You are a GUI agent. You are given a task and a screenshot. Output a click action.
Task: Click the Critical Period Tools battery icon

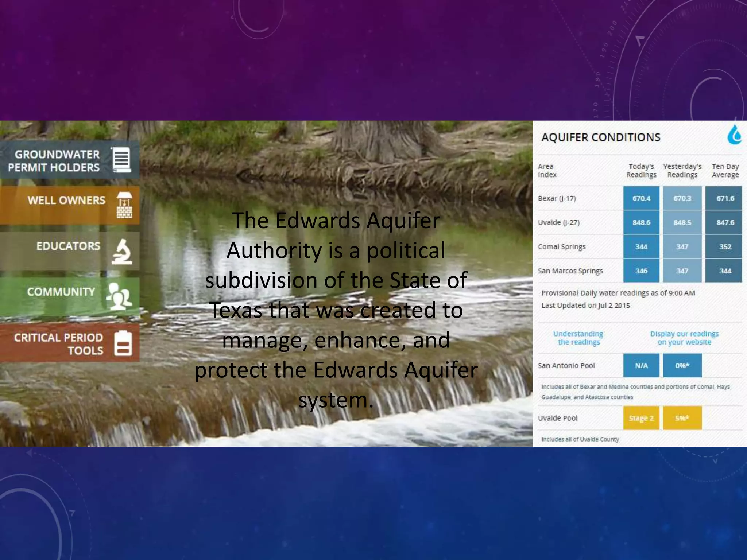point(123,343)
